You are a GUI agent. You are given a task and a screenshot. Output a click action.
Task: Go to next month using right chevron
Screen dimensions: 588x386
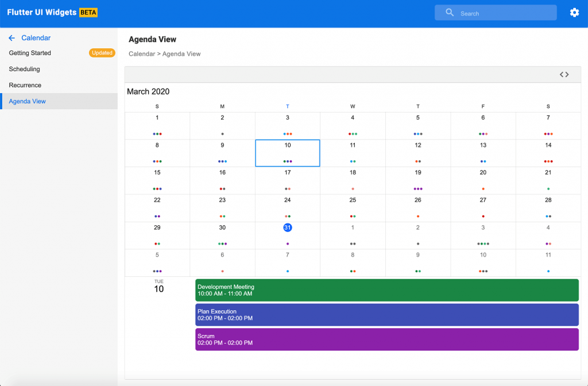(x=567, y=74)
